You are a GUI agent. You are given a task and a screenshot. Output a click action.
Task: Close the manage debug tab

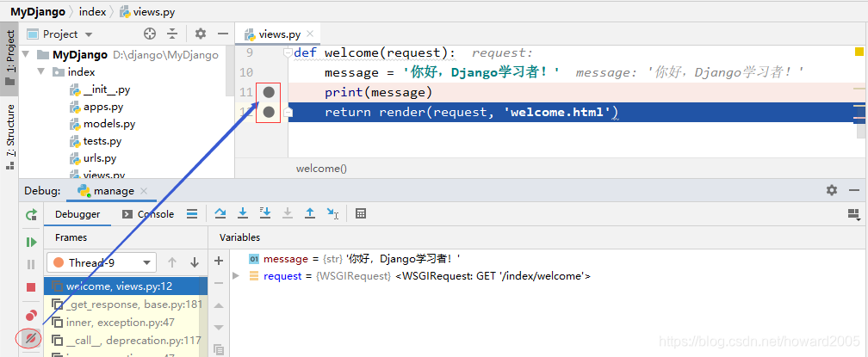143,191
